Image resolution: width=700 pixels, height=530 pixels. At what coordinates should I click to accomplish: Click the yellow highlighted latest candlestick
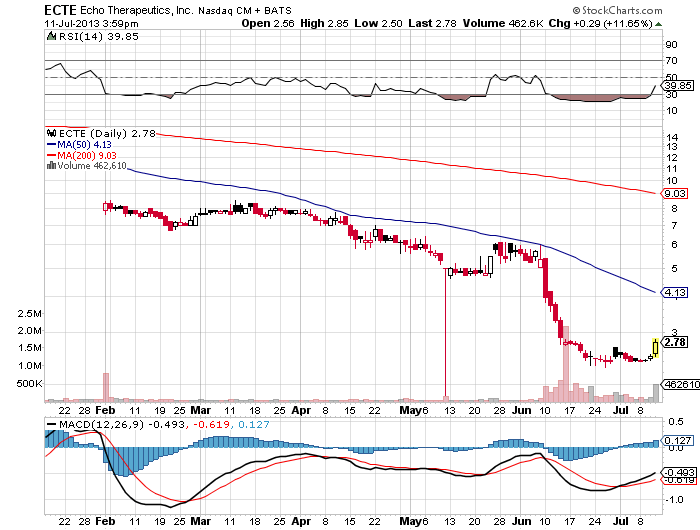pyautogui.click(x=655, y=348)
